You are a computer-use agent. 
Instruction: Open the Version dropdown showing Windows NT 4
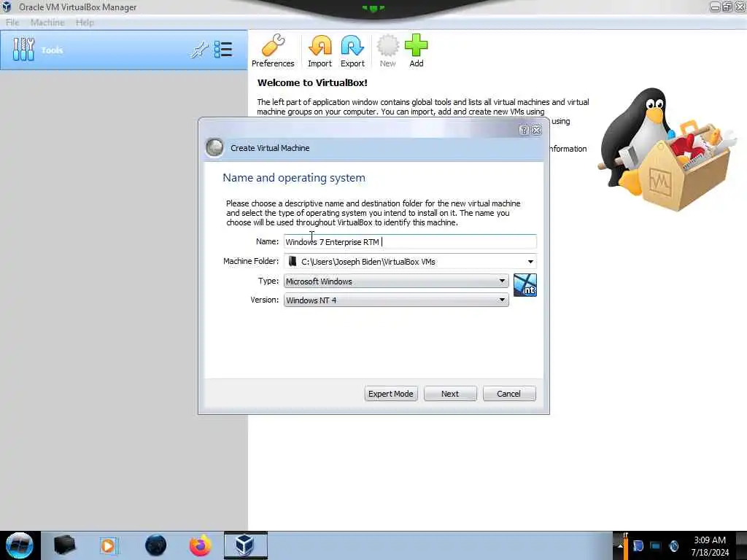point(396,300)
